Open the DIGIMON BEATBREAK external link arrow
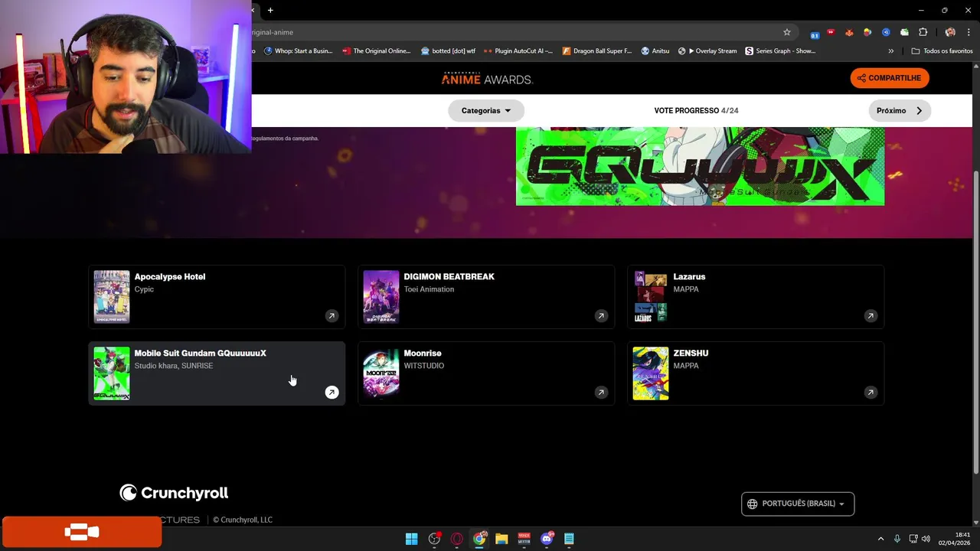 point(601,316)
